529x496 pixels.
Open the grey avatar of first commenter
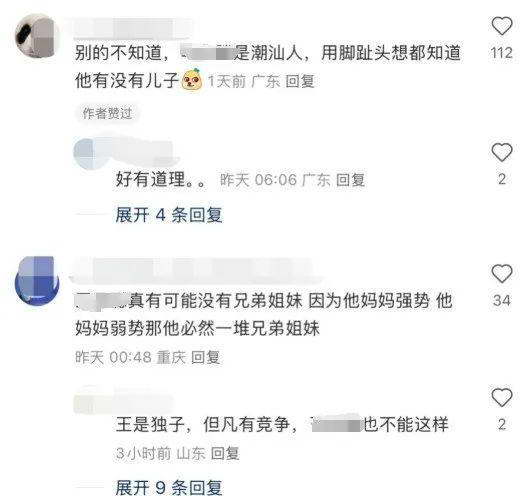tap(36, 36)
